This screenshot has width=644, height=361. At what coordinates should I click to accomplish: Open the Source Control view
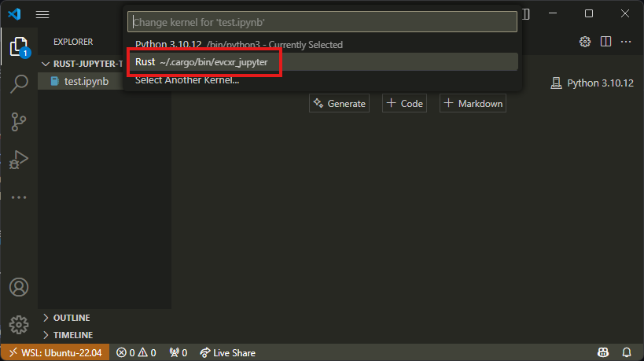(x=19, y=122)
